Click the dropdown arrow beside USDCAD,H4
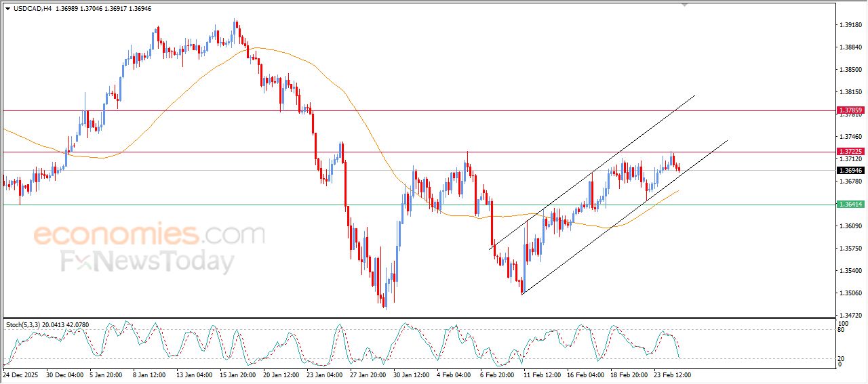 click(7, 8)
